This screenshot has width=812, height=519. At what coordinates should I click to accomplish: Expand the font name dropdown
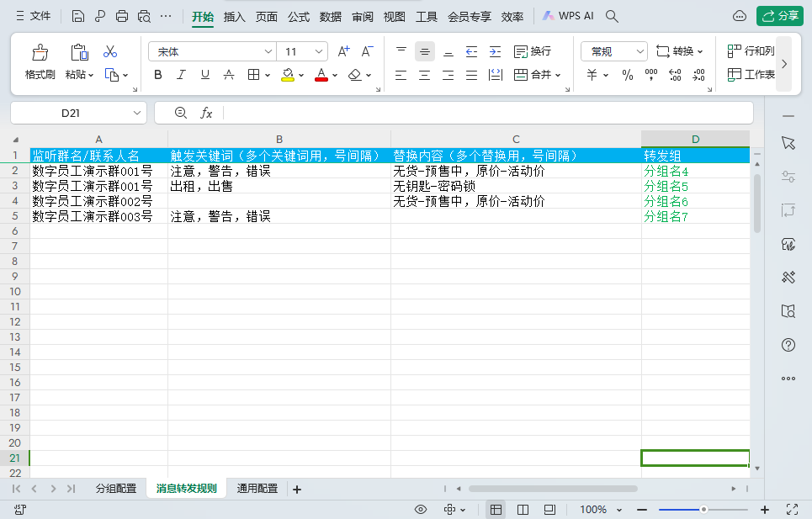click(x=268, y=51)
